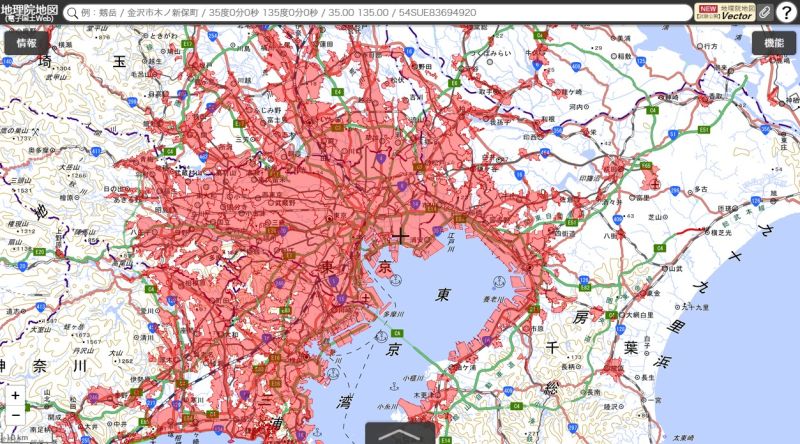
Task: Click the 行方 place label
Action: coord(711,46)
